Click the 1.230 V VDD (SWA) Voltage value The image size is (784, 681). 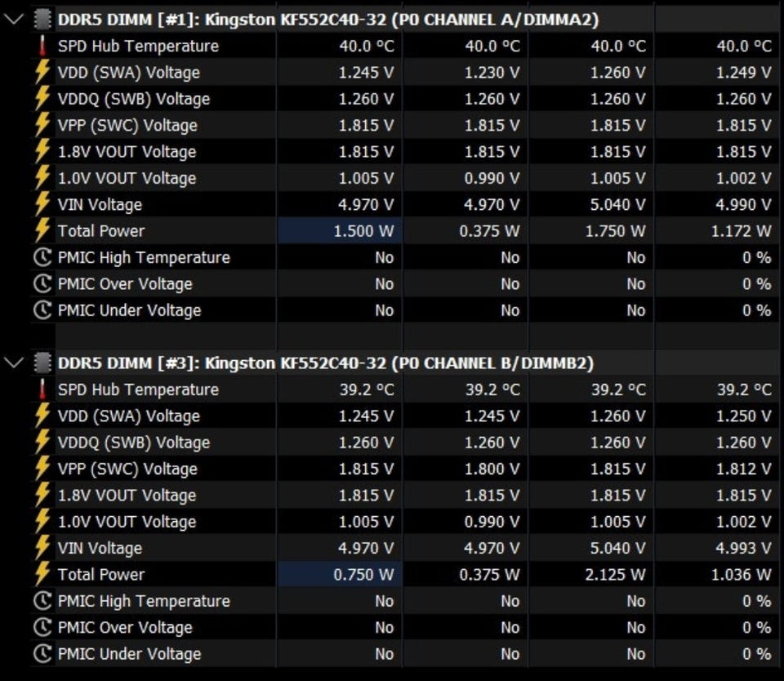pyautogui.click(x=492, y=73)
